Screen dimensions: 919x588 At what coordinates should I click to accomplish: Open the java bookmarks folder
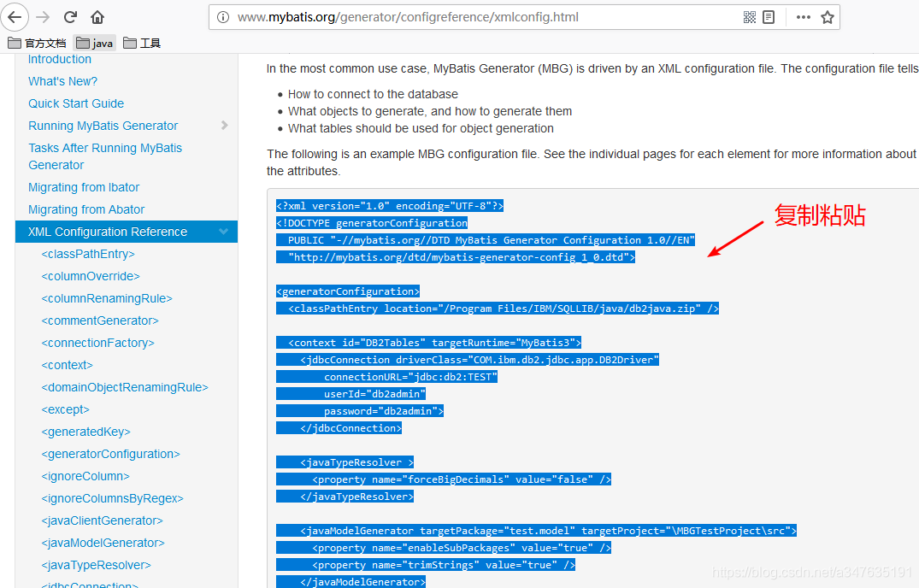pos(94,43)
